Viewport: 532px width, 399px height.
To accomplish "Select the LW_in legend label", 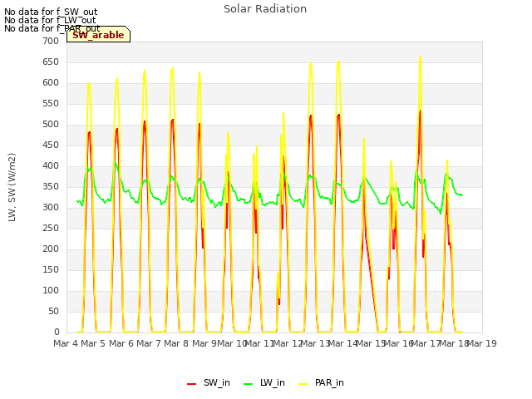I will tap(273, 382).
